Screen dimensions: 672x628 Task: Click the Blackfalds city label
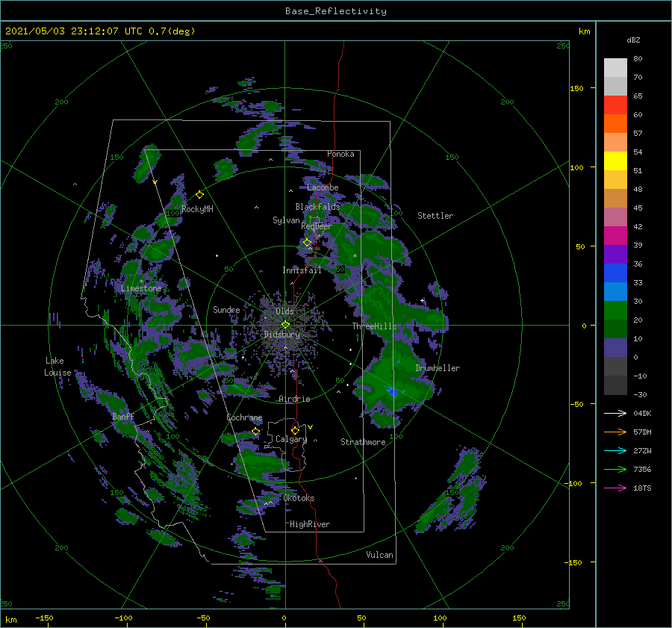tap(317, 207)
